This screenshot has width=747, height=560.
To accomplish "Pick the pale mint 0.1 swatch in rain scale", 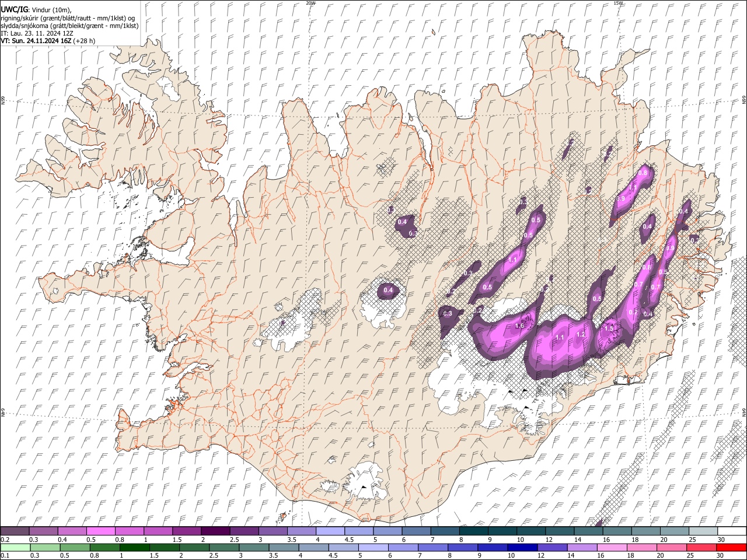I will (15, 548).
